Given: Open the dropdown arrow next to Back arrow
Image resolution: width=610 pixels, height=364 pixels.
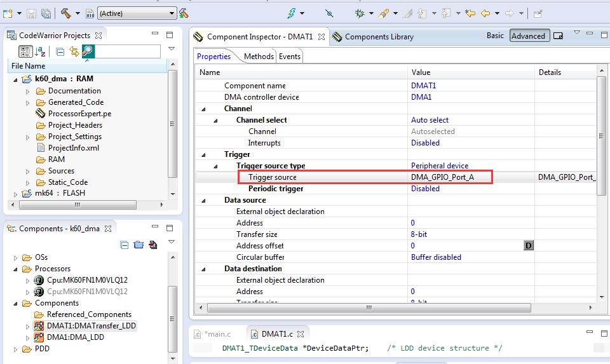Looking at the screenshot, I should pyautogui.click(x=497, y=13).
